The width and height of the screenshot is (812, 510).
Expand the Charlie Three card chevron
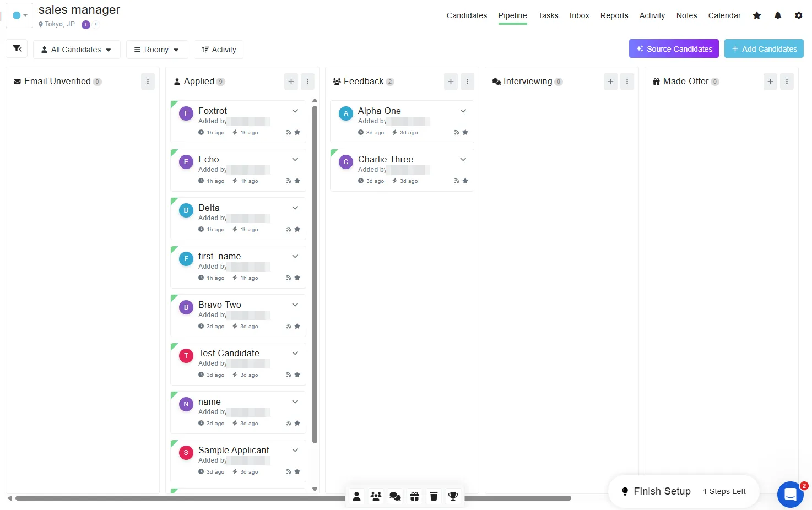click(x=463, y=160)
